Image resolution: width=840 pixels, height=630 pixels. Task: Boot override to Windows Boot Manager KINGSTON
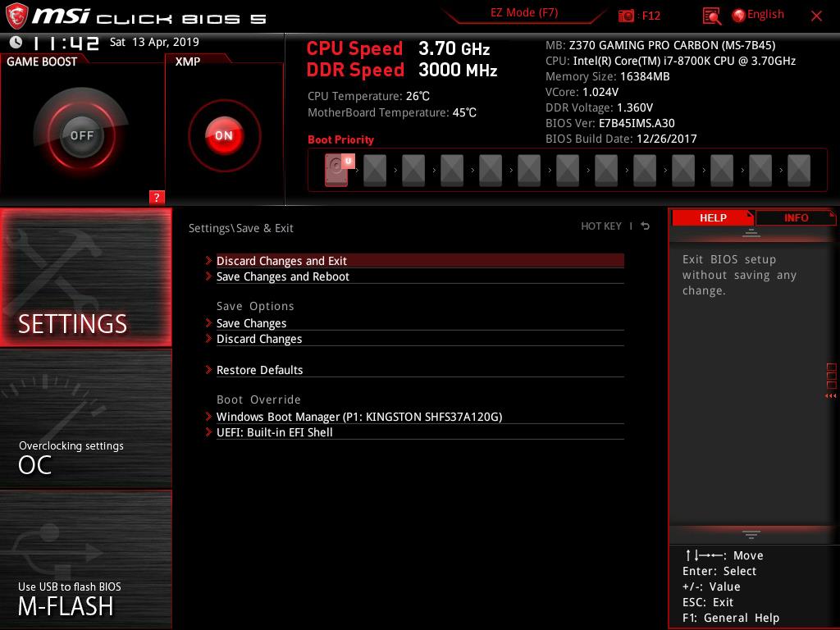[420, 416]
